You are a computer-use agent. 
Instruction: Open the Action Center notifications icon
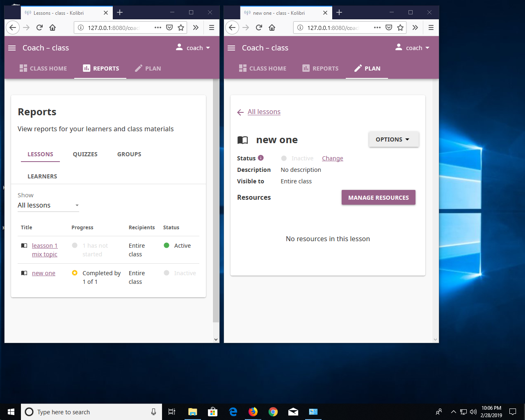(x=513, y=412)
